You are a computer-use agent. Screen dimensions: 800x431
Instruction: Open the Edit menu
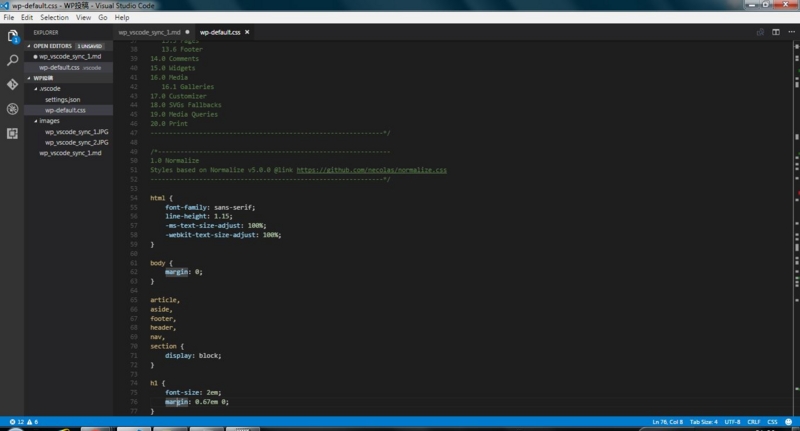pos(27,17)
